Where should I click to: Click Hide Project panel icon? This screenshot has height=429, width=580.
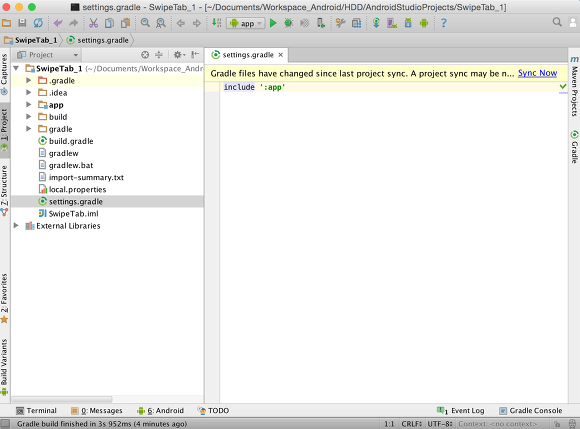click(195, 55)
